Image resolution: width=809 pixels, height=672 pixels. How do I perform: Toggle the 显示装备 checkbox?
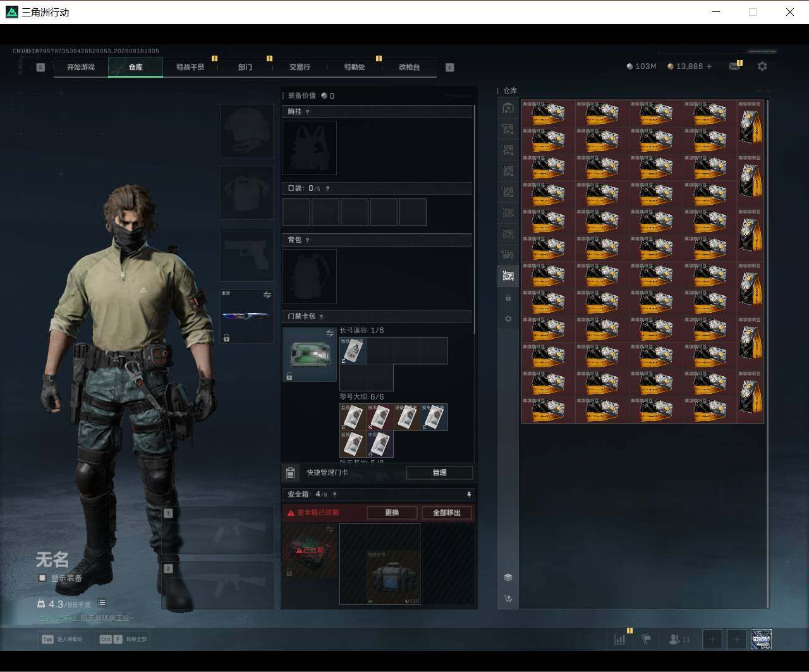(42, 578)
